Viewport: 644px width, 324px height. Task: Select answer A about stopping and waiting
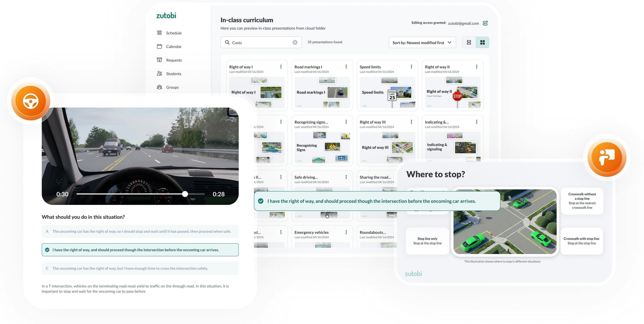pos(140,231)
